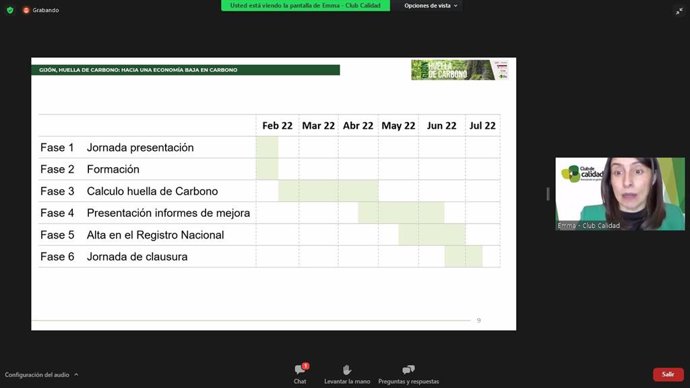690x388 pixels.
Task: Raise hand with Levantar la mano
Action: (347, 374)
